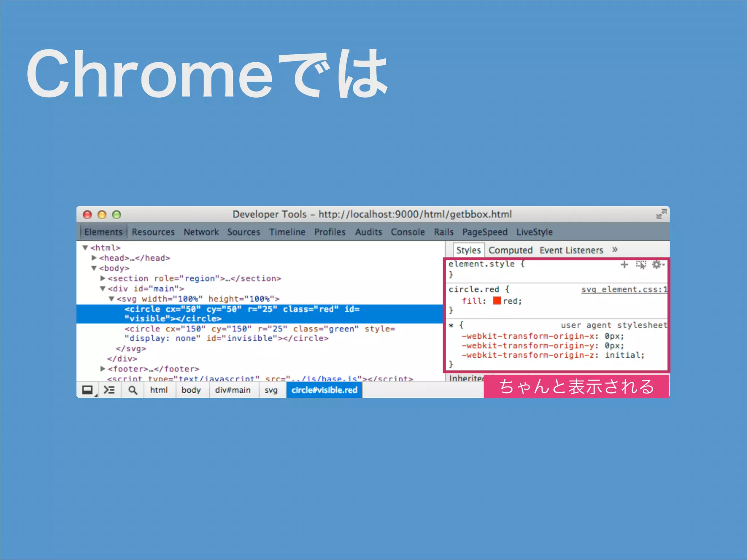
Task: Select the Rails tab
Action: click(x=444, y=232)
